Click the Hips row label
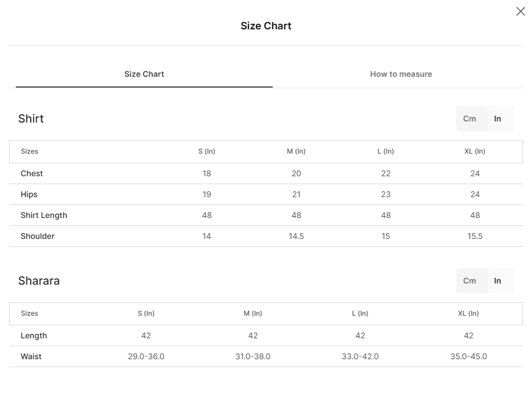The width and height of the screenshot is (532, 401). pyautogui.click(x=29, y=195)
